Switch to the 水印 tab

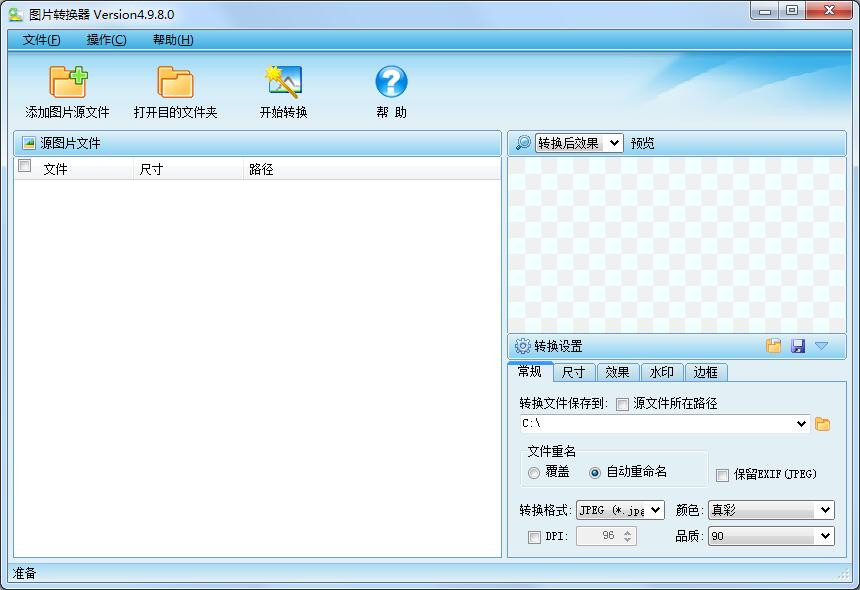coord(661,372)
